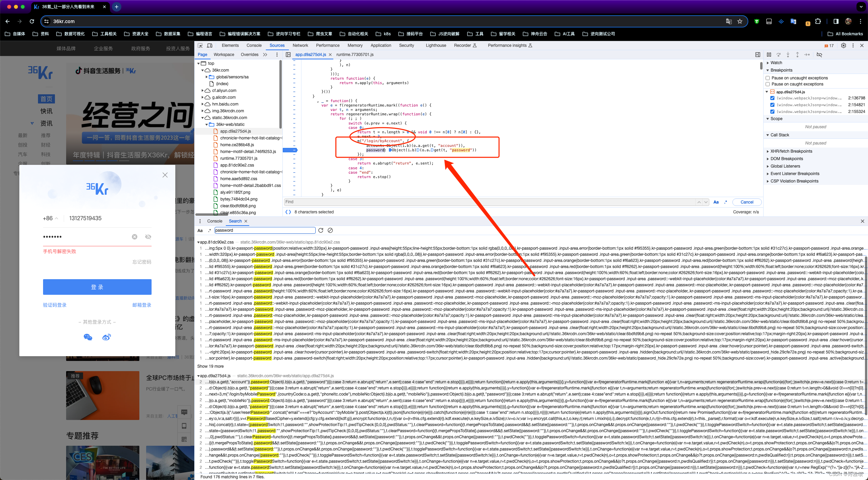Image resolution: width=868 pixels, height=480 pixels.
Task: Reload the browser page
Action: click(x=32, y=21)
